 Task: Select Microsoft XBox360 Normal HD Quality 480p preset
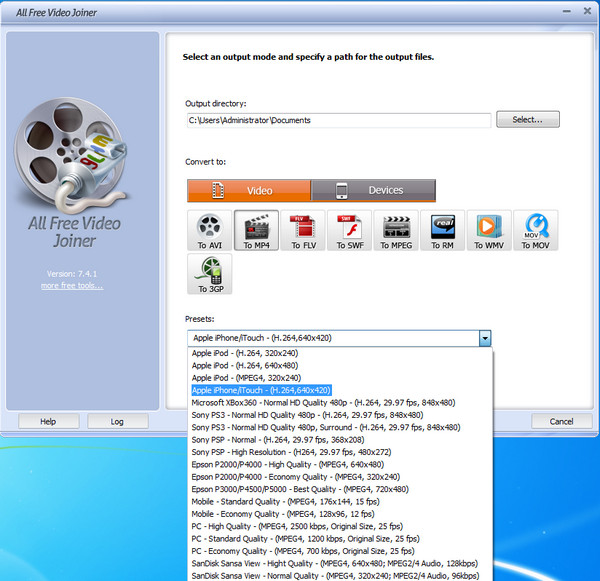pos(340,403)
